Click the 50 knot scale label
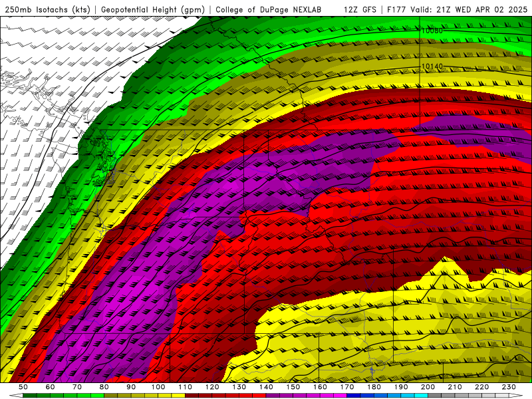532x399 pixels. click(x=23, y=387)
